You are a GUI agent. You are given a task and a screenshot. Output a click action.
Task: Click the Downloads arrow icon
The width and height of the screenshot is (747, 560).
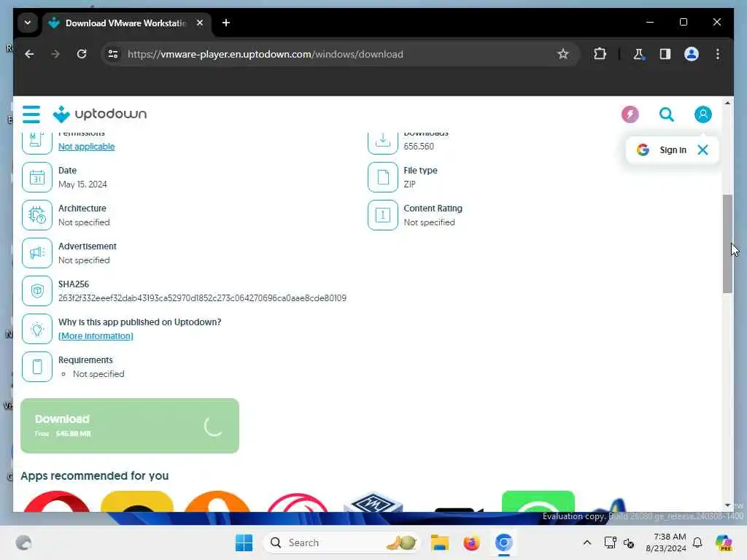click(x=382, y=141)
